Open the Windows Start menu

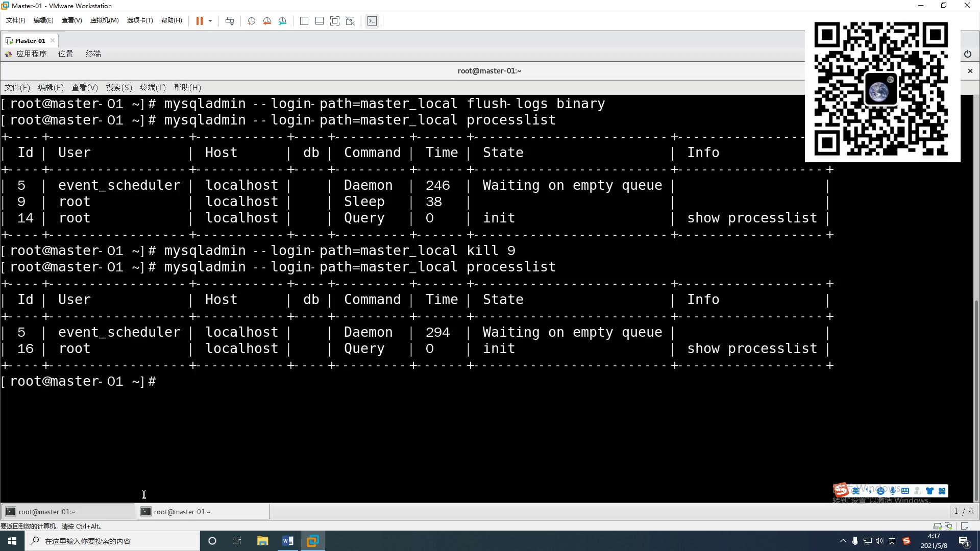[12, 541]
